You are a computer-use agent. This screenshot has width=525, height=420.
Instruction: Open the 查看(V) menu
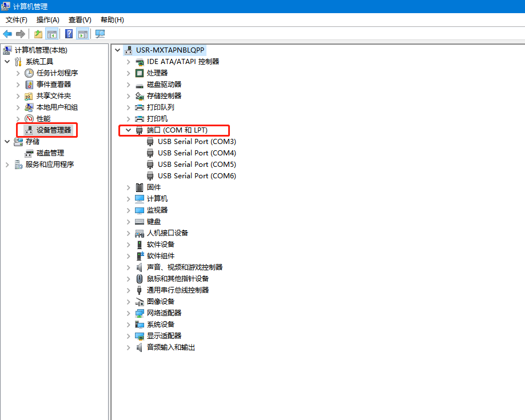coord(79,20)
